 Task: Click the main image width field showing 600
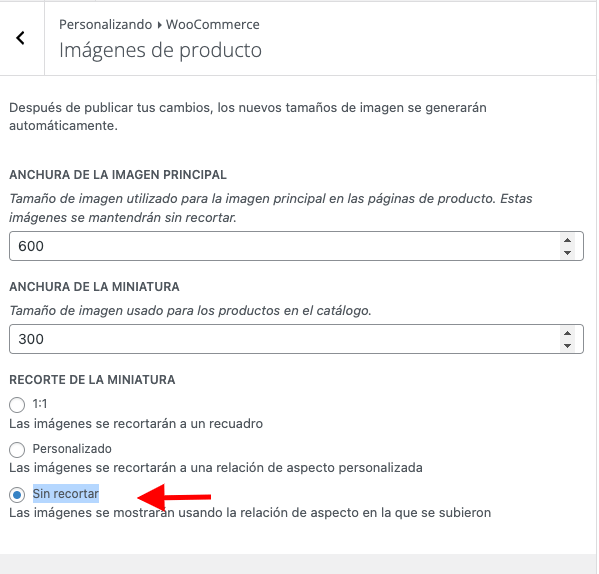(296, 246)
